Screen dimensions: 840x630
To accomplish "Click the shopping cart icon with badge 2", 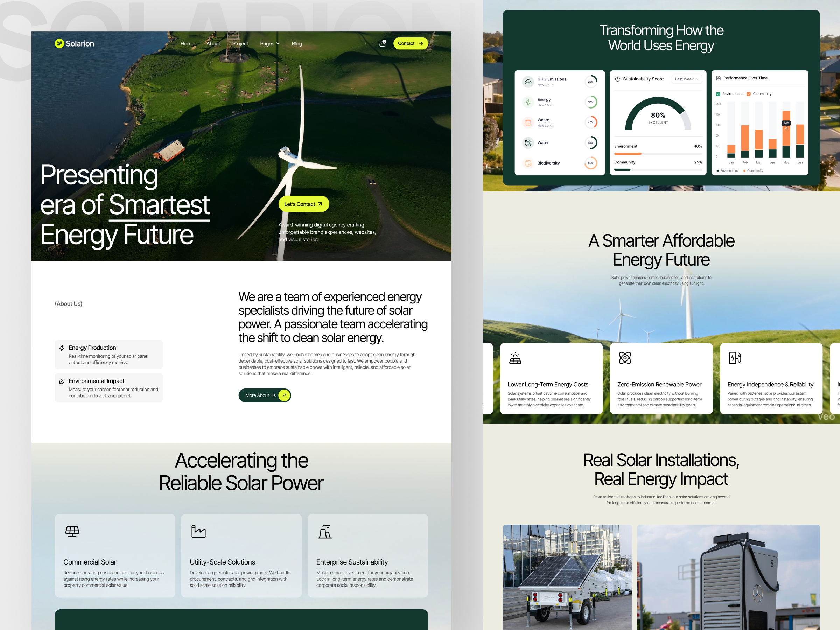I will [x=382, y=43].
